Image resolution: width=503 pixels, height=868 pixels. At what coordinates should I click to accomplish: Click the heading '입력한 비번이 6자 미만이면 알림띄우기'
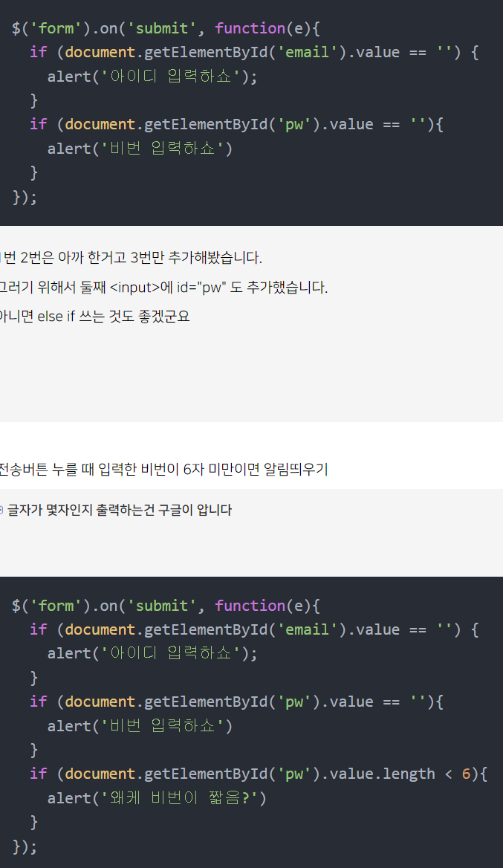213,470
